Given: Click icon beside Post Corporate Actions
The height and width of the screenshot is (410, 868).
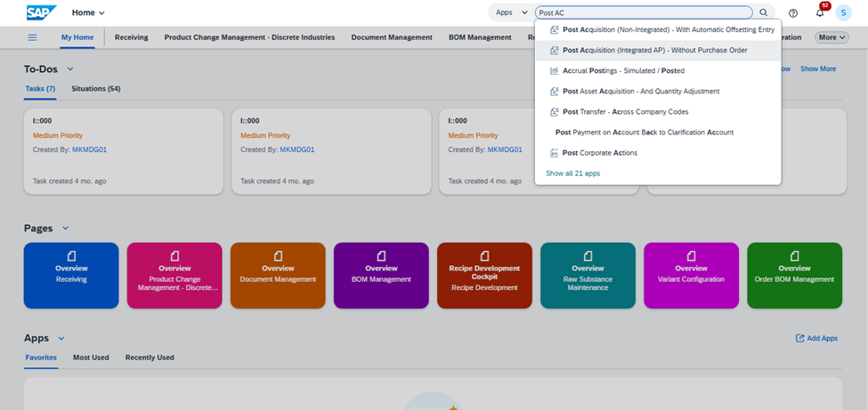Looking at the screenshot, I should [x=554, y=153].
